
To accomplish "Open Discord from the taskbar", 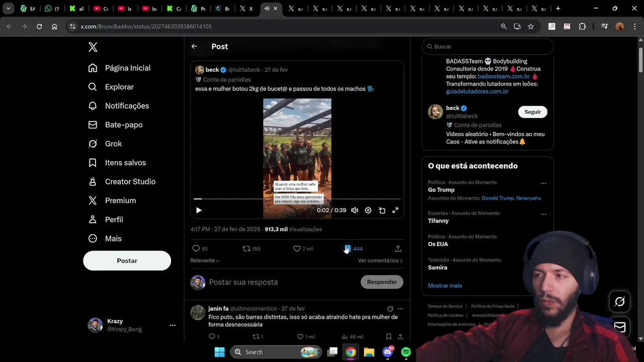I will coord(388,352).
